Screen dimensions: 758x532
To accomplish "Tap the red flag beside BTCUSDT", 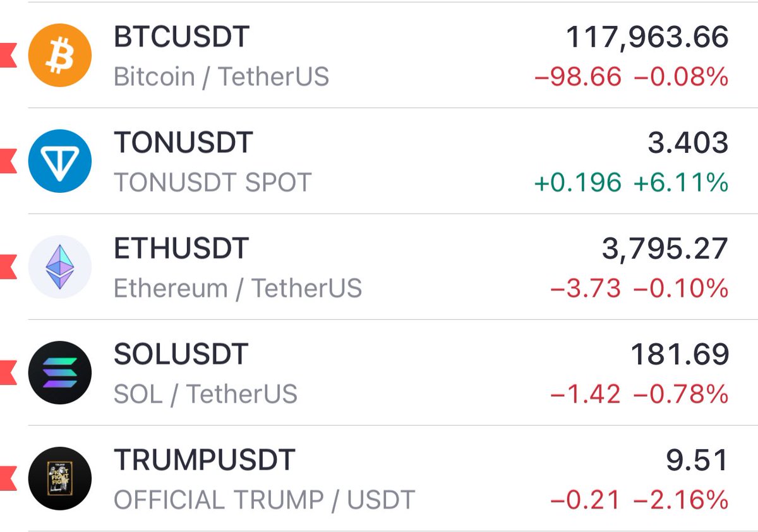I will tap(8, 55).
